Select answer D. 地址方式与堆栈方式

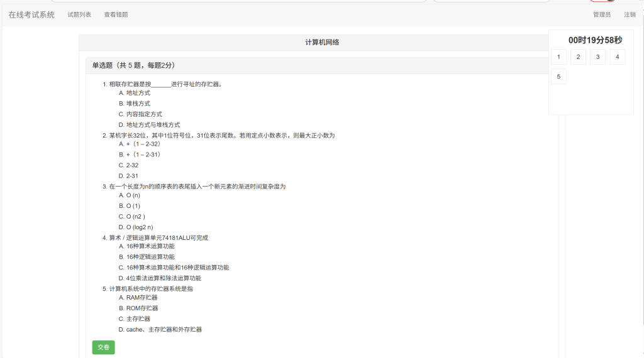150,125
